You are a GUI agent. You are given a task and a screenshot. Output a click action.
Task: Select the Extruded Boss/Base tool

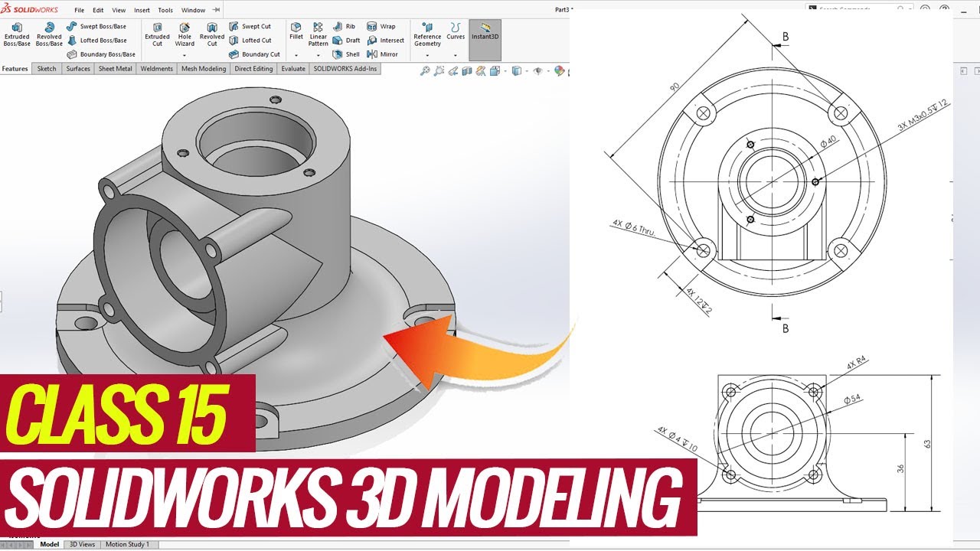pos(17,34)
